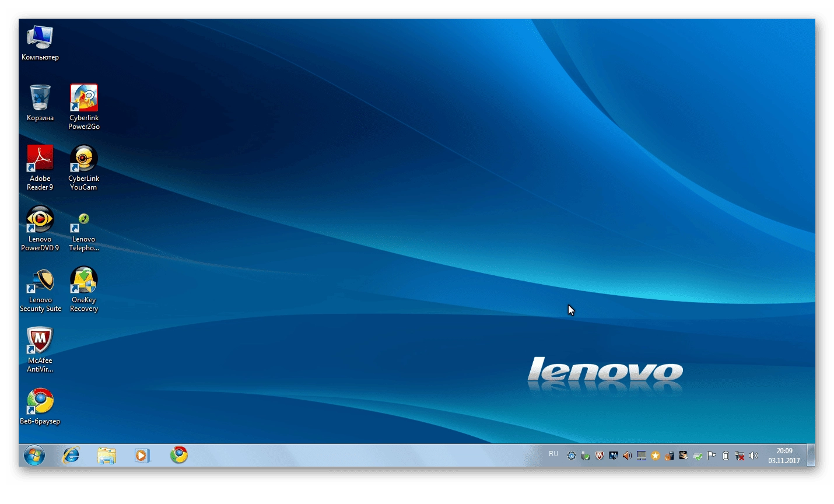Click the Show Desktop button
This screenshot has height=504, width=834.
pos(811,455)
